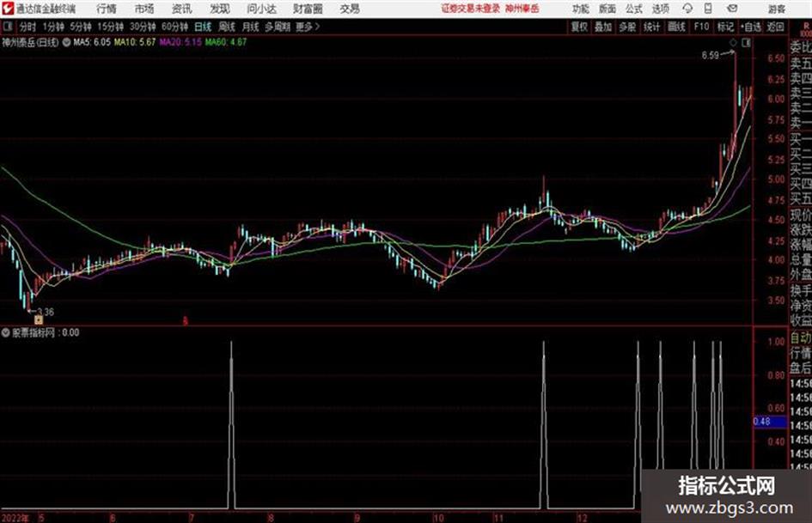The image size is (812, 523).
Task: Expand the MA indicator settings arrow
Action: (66, 42)
